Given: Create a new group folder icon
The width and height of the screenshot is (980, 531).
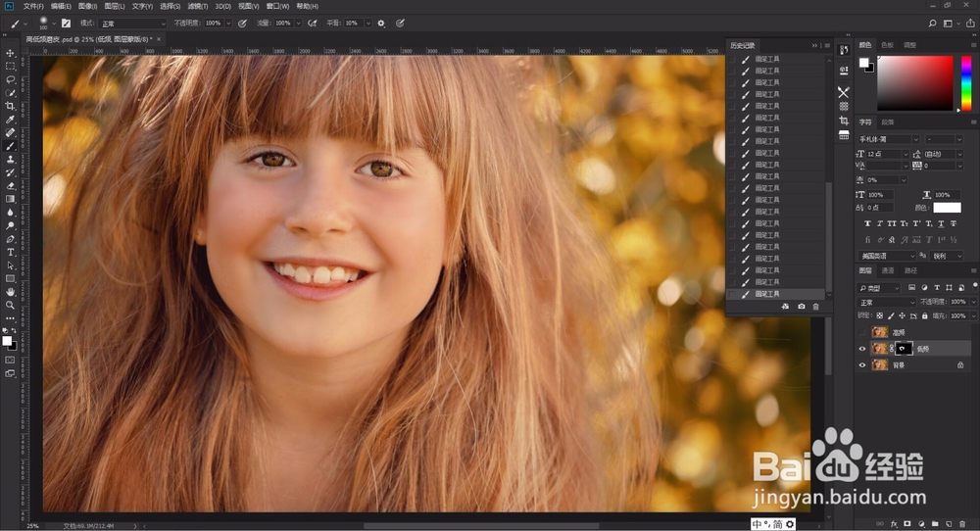Looking at the screenshot, I should point(935,523).
